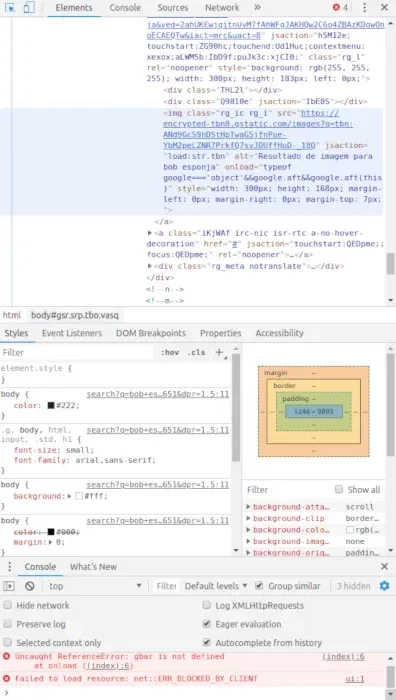Switch to the top Console tab
Viewport: 396px width, 700px height.
tap(125, 8)
